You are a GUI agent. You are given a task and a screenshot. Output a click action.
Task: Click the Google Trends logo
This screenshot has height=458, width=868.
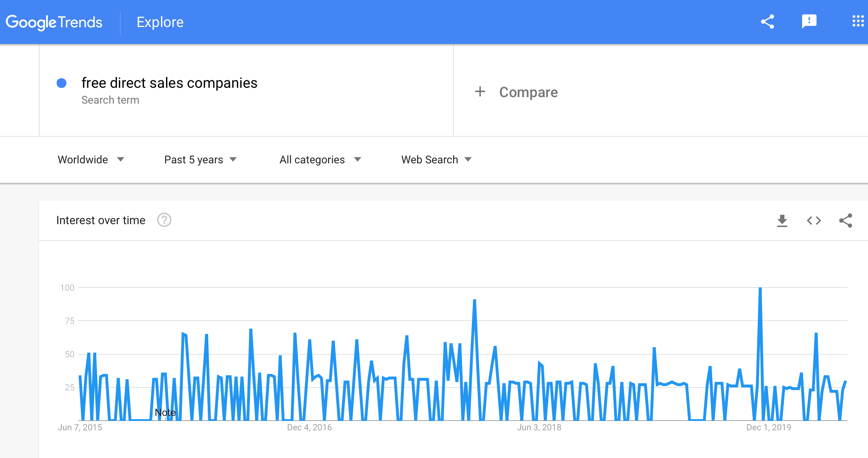(x=54, y=22)
